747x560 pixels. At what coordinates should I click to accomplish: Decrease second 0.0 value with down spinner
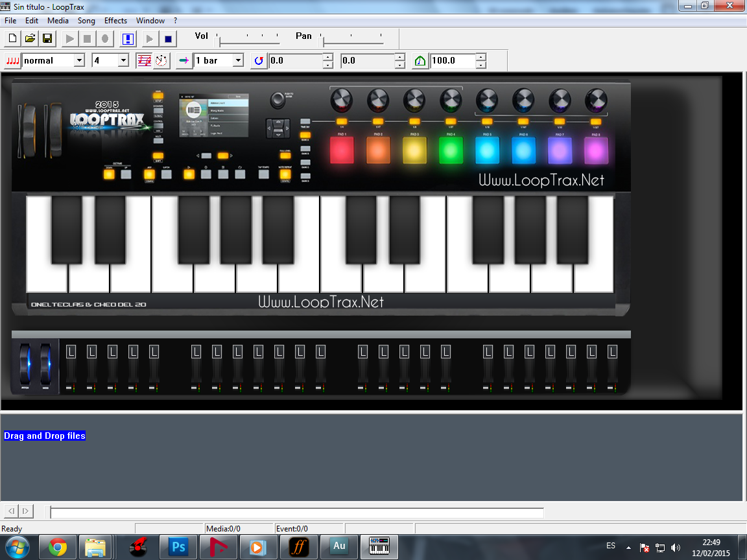400,64
